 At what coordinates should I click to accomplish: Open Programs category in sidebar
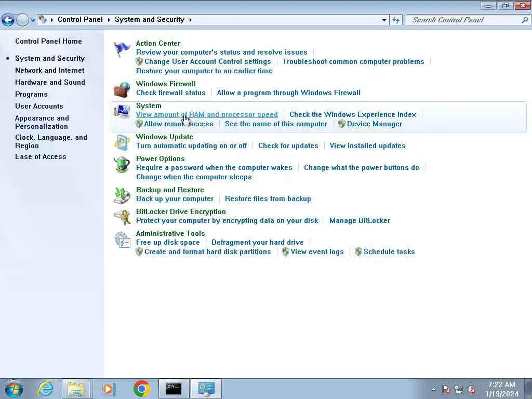[31, 95]
